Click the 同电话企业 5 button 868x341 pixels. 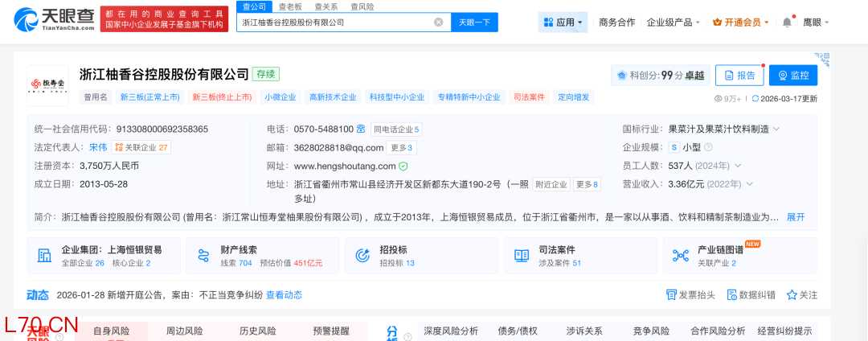click(x=395, y=129)
